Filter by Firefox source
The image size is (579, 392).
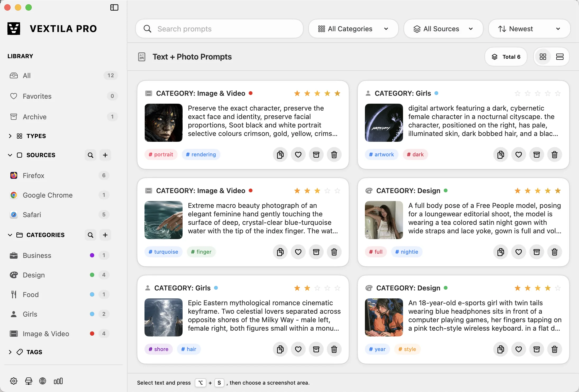(60, 176)
